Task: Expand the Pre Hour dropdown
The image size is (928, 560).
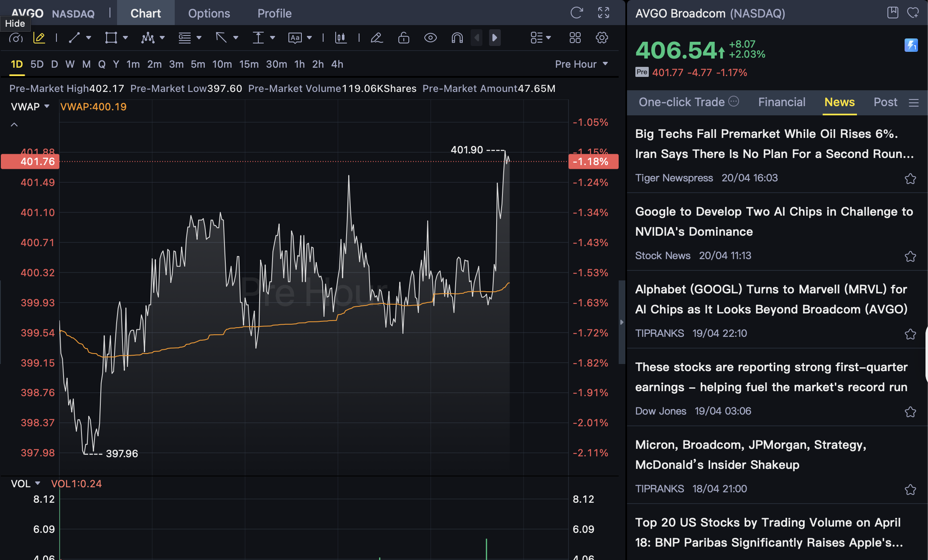Action: pyautogui.click(x=581, y=64)
